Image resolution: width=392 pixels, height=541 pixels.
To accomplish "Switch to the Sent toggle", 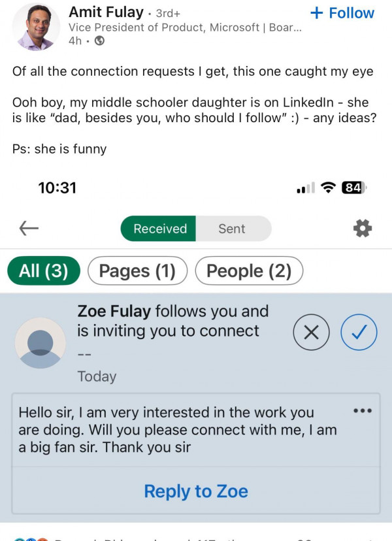I will [232, 229].
